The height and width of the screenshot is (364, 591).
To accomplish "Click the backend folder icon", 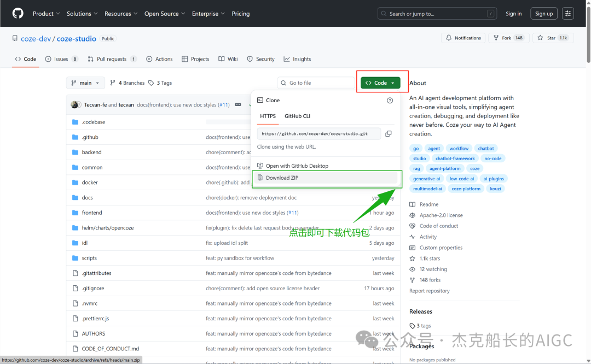I will [x=75, y=152].
